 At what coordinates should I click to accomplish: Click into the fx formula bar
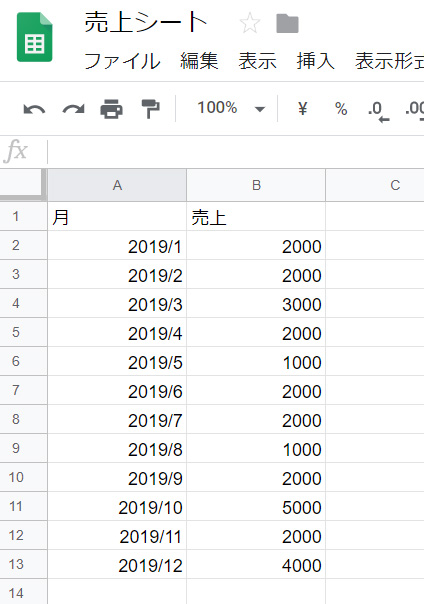point(236,152)
